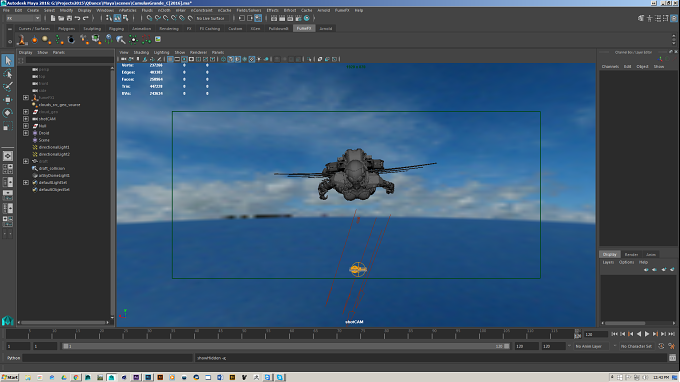Toggle snap to curves magnet
Viewport: 680px width, 382px height.
pos(157,18)
